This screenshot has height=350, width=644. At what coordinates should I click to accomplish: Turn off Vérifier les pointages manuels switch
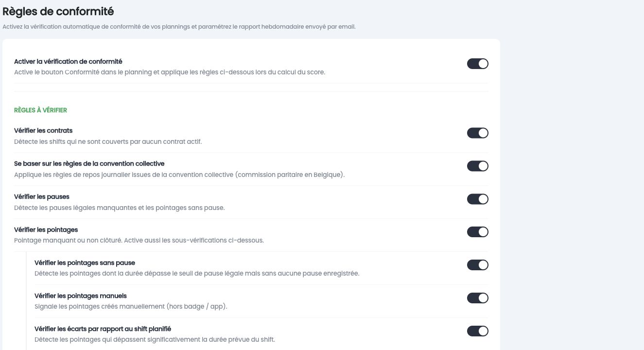477,298
